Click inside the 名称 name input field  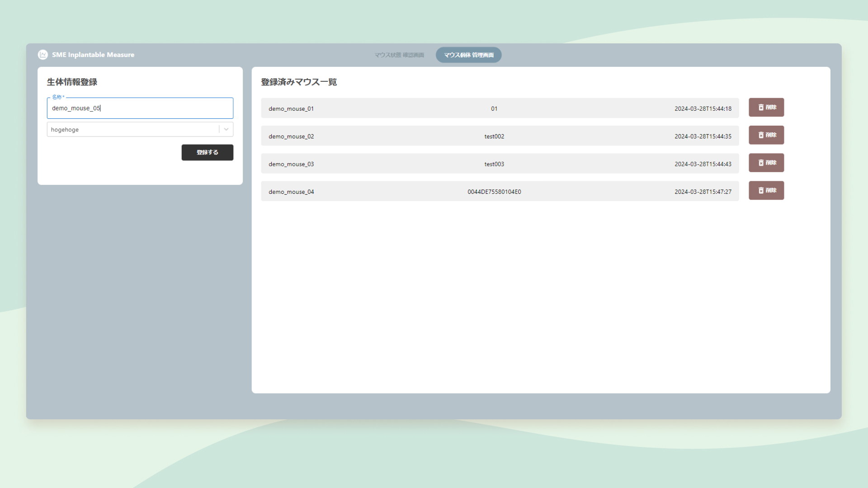coord(140,108)
